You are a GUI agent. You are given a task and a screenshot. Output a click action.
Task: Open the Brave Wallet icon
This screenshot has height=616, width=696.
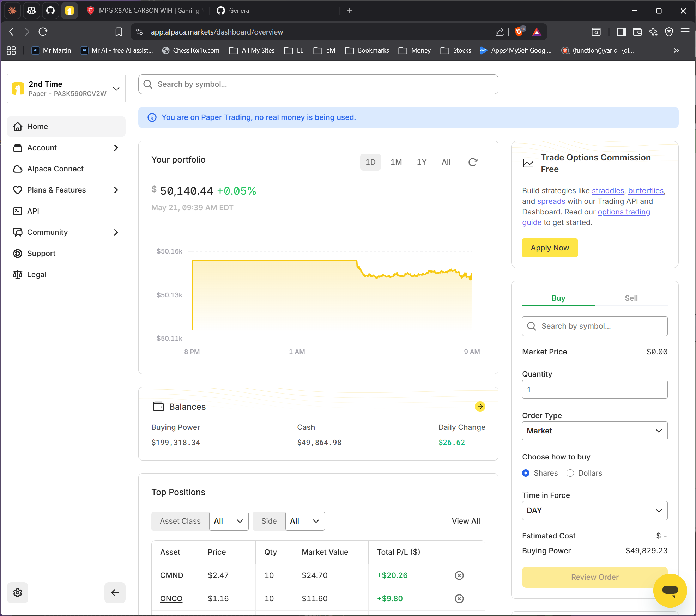pyautogui.click(x=637, y=32)
